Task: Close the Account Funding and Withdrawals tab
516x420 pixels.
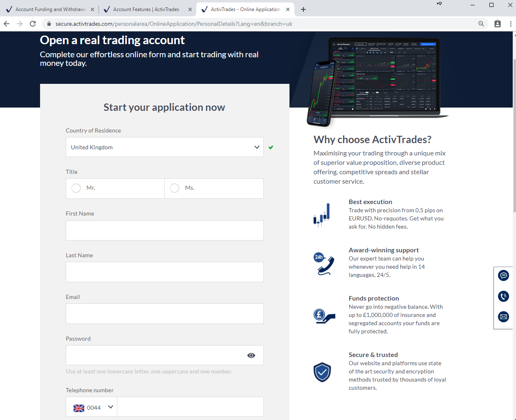Action: tap(92, 9)
